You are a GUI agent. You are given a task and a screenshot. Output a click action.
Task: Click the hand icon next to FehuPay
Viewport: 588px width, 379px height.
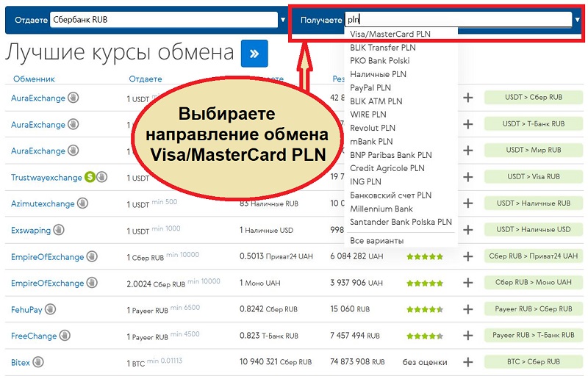point(50,309)
